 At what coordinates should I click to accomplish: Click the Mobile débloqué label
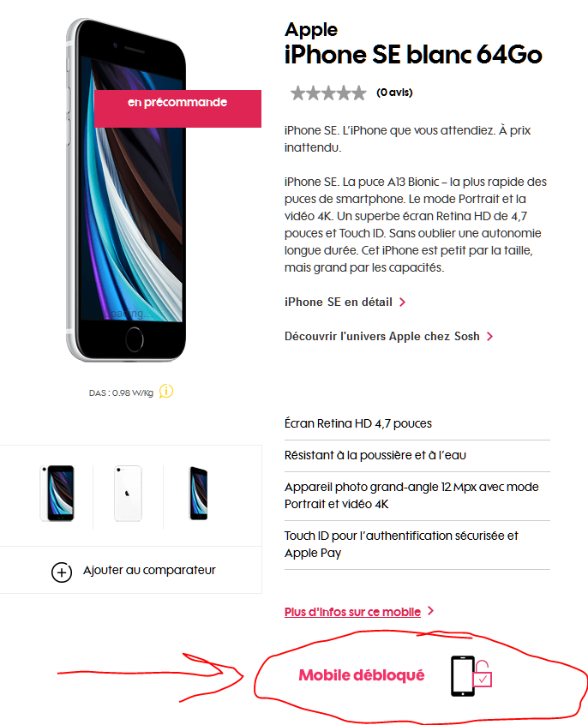click(362, 675)
